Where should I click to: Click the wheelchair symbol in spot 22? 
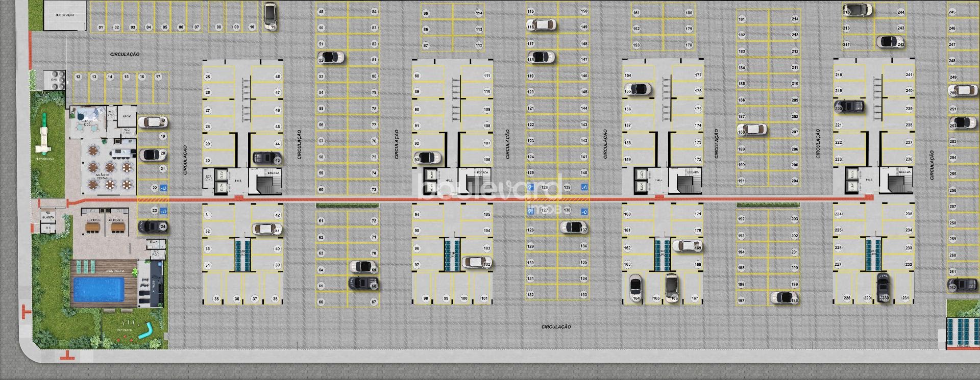point(164,187)
